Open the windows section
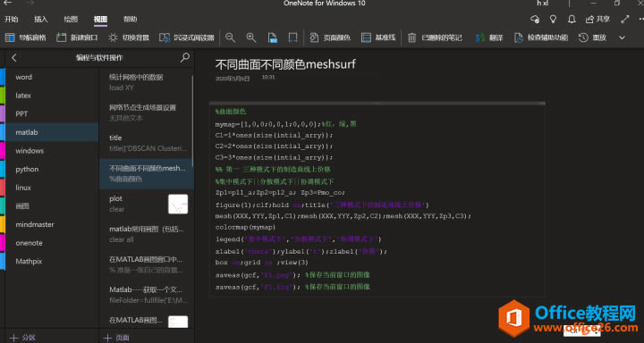The image size is (644, 343). (51, 151)
